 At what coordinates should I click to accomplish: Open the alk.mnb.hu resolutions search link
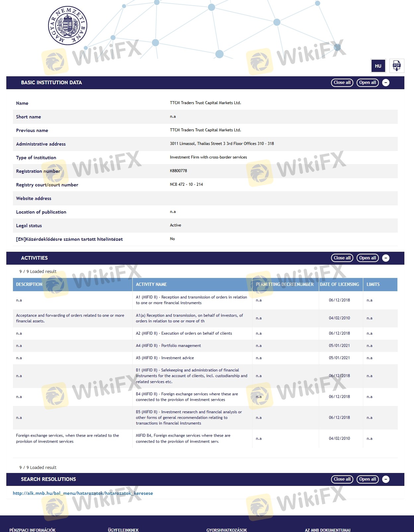point(83,493)
